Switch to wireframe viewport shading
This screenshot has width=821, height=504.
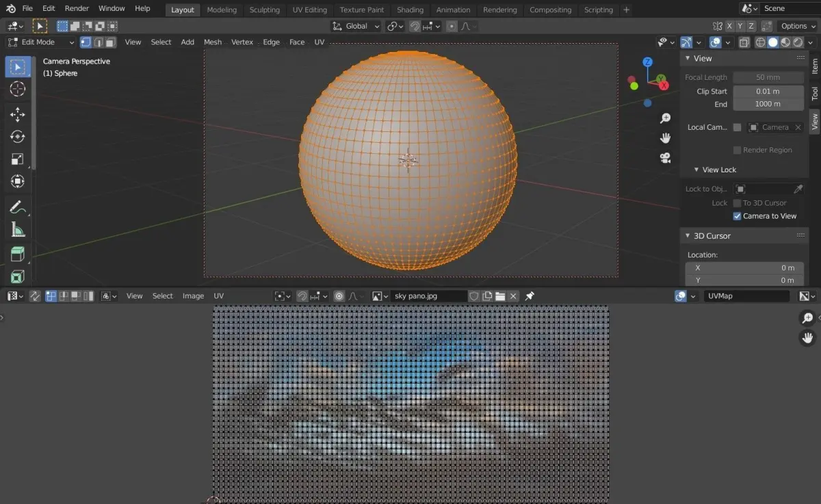click(760, 42)
